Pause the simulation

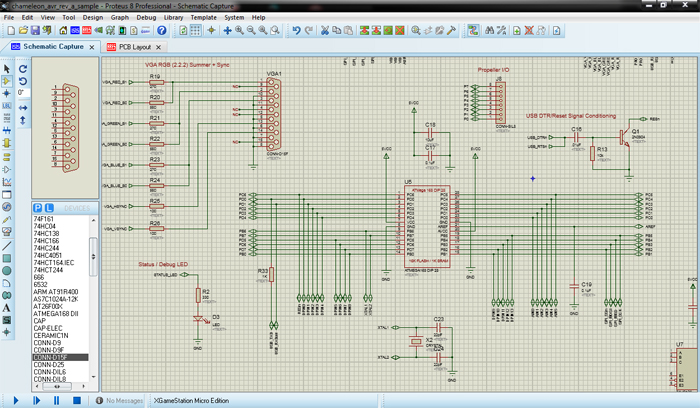click(x=56, y=400)
